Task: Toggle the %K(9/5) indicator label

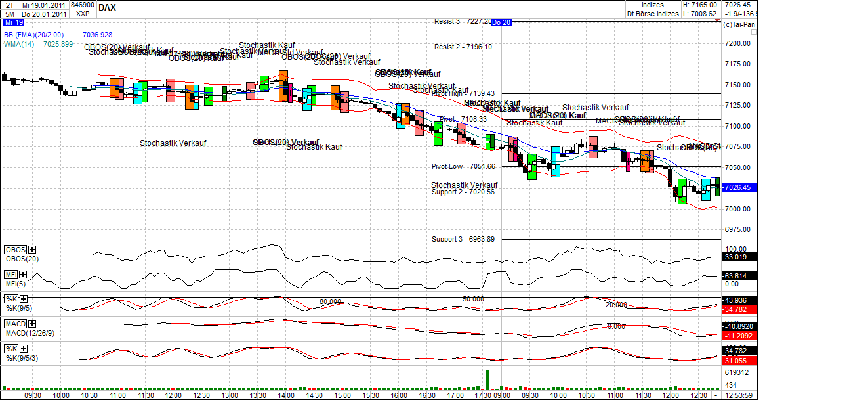Action: click(10, 298)
